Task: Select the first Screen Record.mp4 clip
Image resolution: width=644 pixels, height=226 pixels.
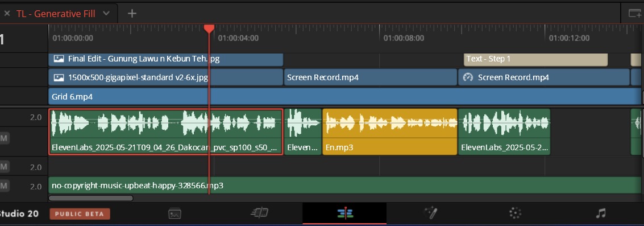Action: (371, 77)
